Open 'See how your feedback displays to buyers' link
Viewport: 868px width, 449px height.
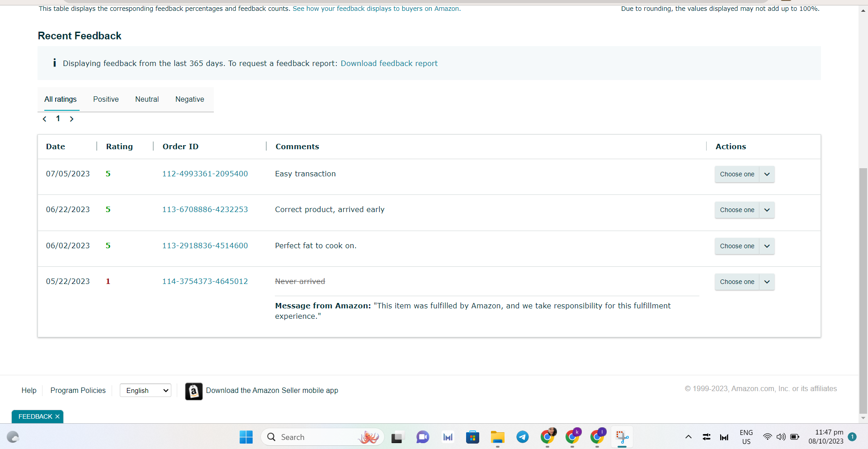pyautogui.click(x=377, y=9)
